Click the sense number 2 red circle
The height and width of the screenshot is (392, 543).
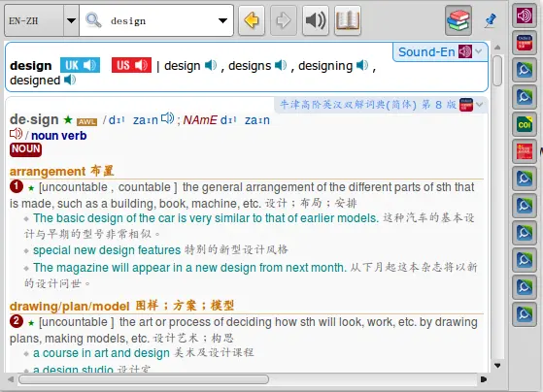(17, 321)
